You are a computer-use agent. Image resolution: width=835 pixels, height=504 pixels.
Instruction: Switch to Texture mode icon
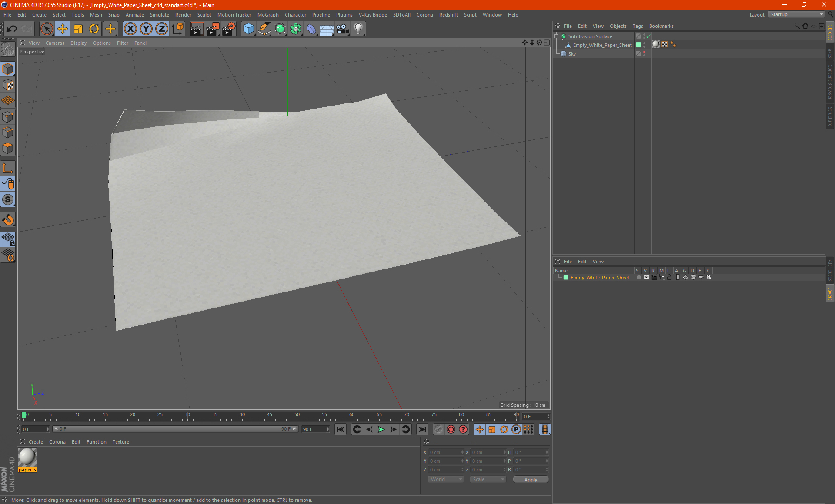[x=8, y=85]
